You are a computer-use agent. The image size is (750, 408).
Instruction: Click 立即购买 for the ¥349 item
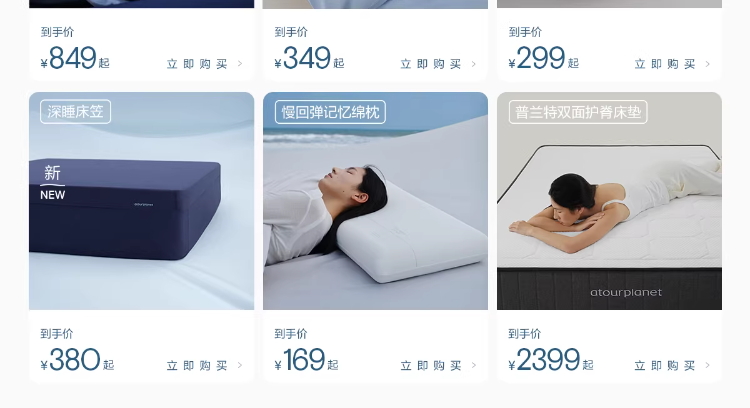click(x=430, y=64)
